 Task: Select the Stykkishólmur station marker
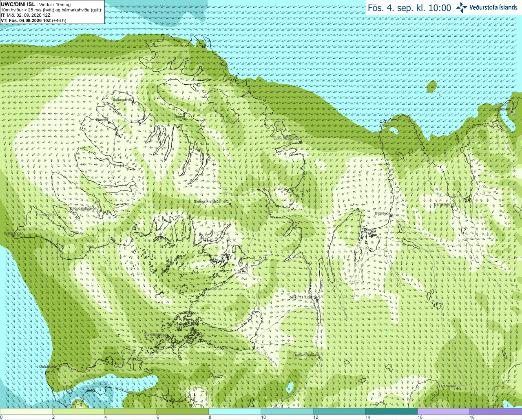pos(167,337)
